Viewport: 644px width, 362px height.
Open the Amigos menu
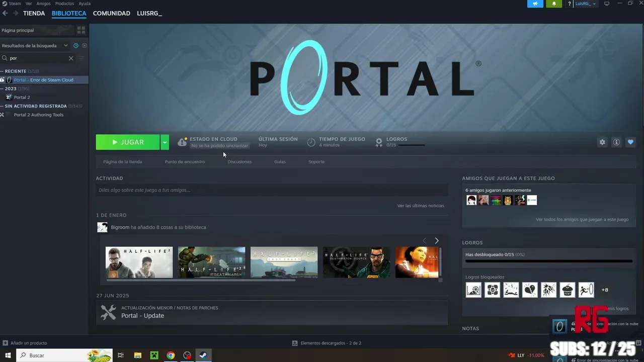point(43,4)
